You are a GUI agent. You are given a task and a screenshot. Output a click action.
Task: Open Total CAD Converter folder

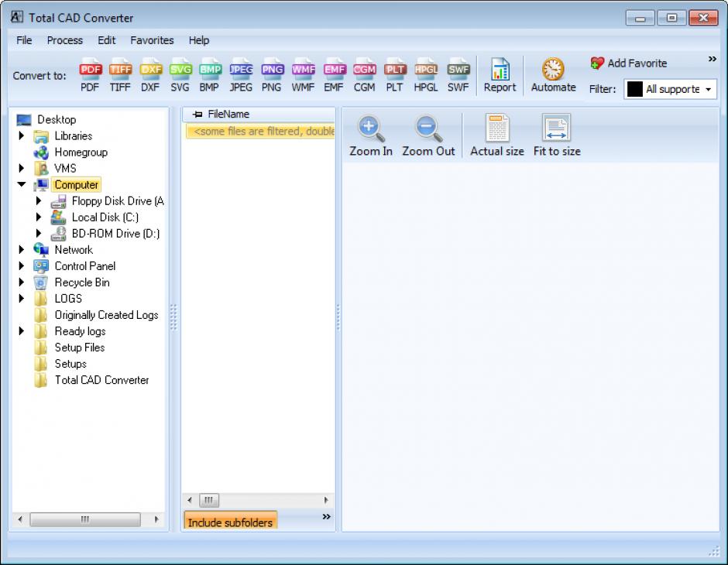[x=101, y=380]
